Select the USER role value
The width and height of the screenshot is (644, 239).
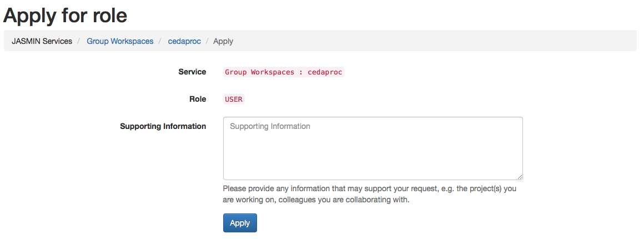(234, 99)
